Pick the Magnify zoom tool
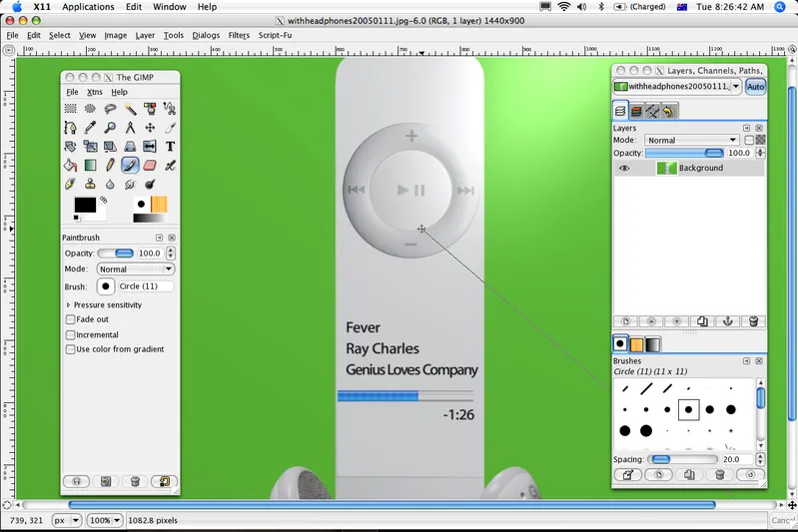Screen dimensions: 798x532 pyautogui.click(x=110, y=128)
